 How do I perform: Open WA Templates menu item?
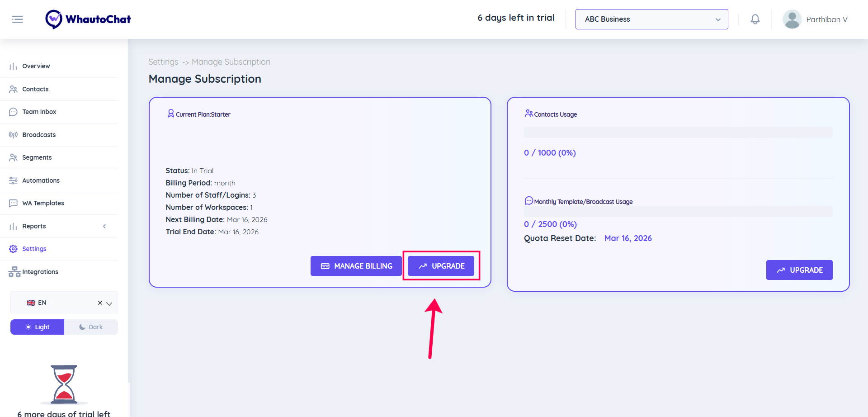pyautogui.click(x=43, y=203)
